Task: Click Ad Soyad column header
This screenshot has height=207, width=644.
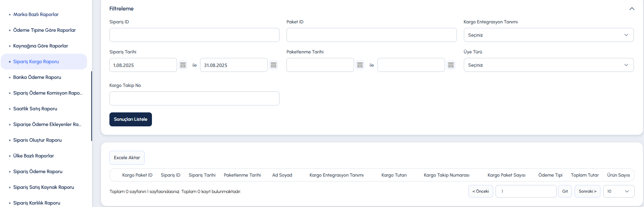Action: [282, 175]
